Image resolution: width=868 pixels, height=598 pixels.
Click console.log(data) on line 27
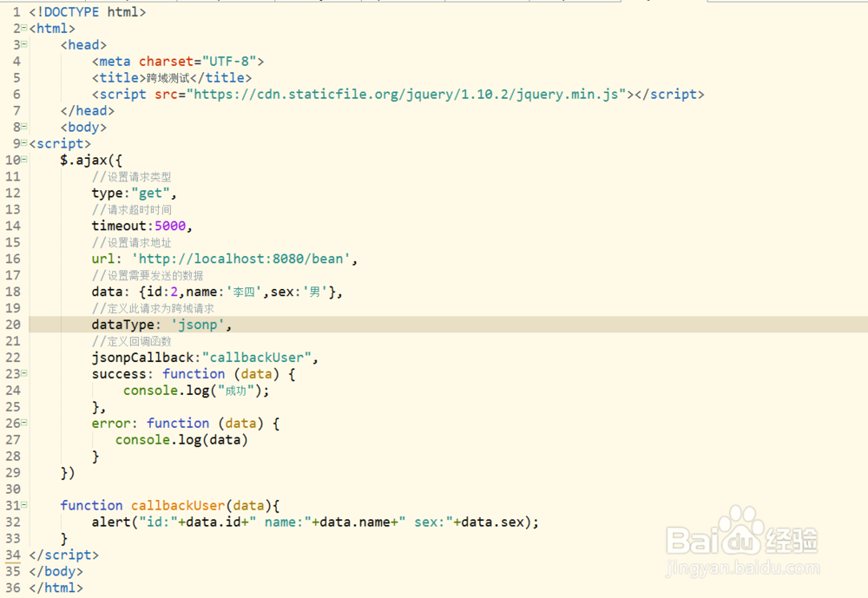[x=181, y=440]
